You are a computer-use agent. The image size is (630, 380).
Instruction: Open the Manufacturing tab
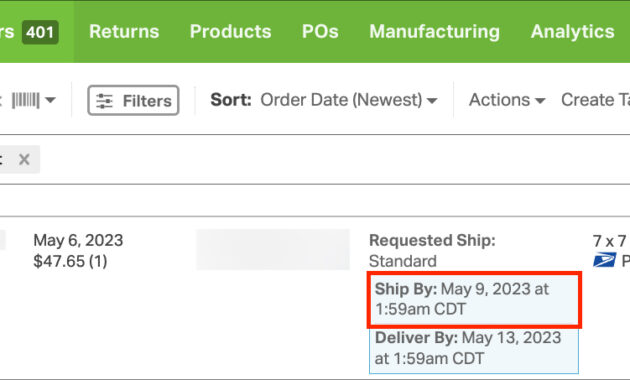click(434, 31)
